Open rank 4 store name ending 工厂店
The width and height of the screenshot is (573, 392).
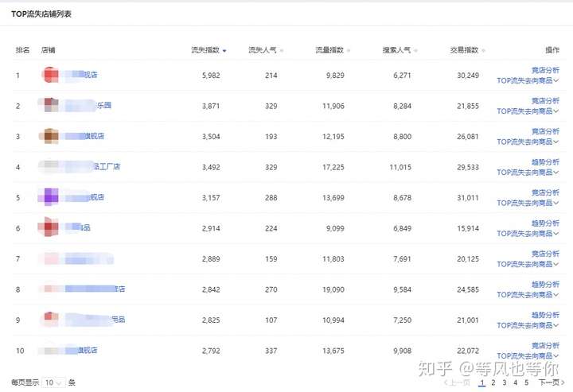[x=92, y=167]
